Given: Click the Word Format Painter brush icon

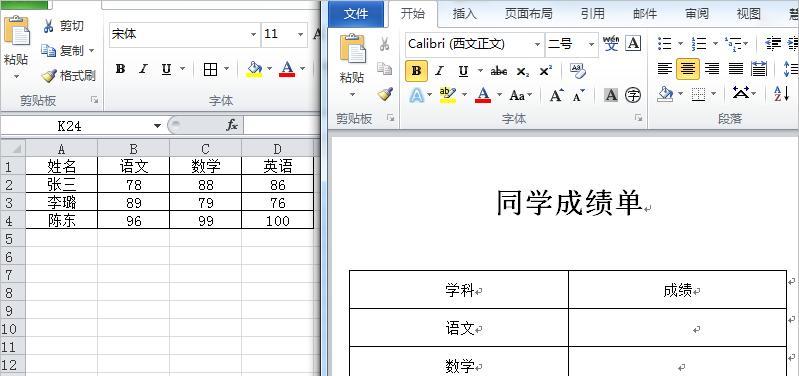Looking at the screenshot, I should [x=385, y=94].
